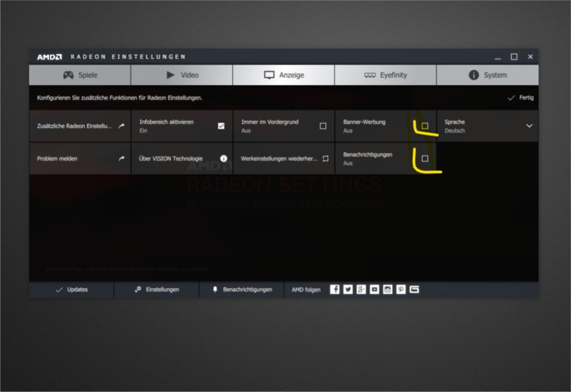Open AMD Pinterest icon
Image resolution: width=571 pixels, height=392 pixels.
click(x=401, y=289)
